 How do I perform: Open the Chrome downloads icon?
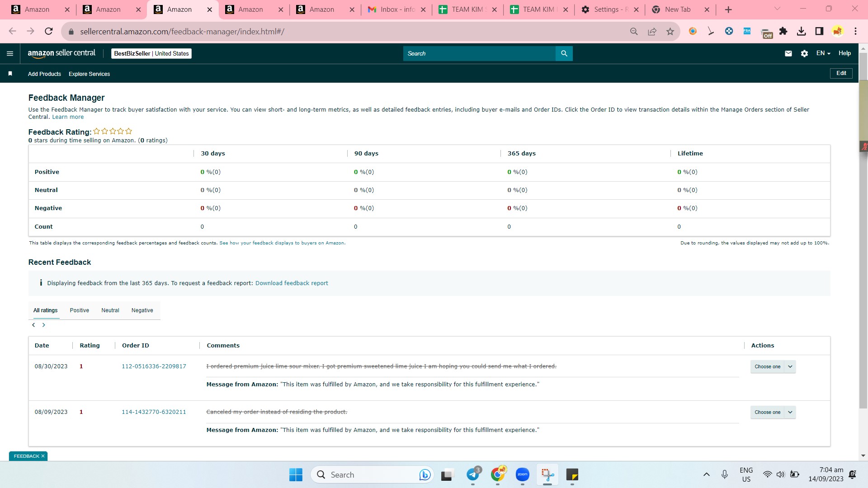[x=802, y=31]
